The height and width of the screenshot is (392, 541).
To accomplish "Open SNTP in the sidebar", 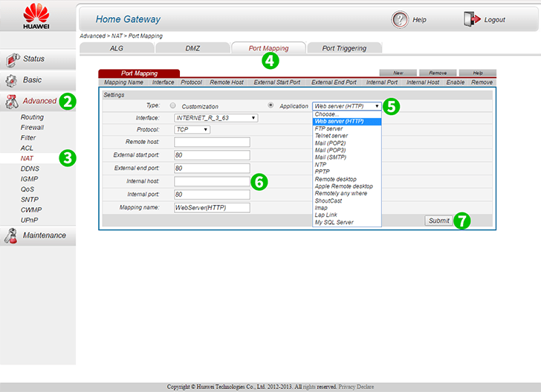I will pos(30,200).
